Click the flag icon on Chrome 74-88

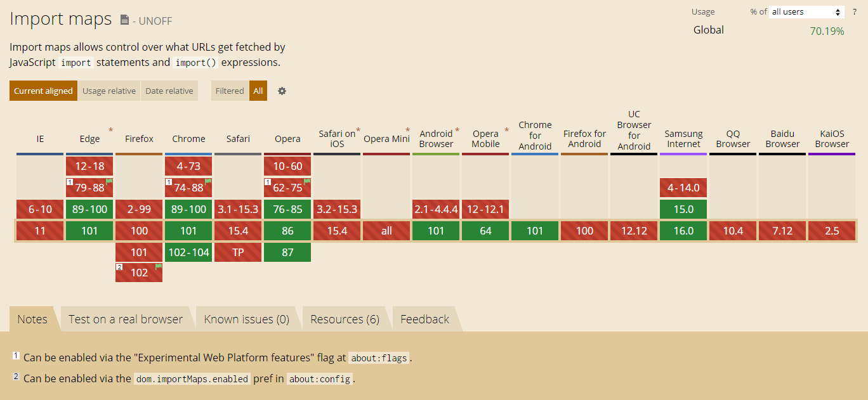click(x=208, y=181)
